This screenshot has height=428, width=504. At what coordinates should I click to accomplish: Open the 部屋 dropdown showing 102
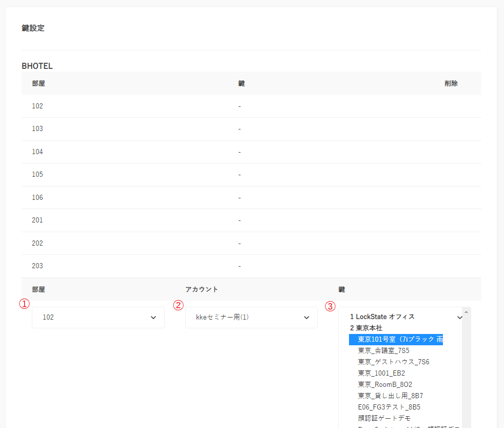coord(98,318)
